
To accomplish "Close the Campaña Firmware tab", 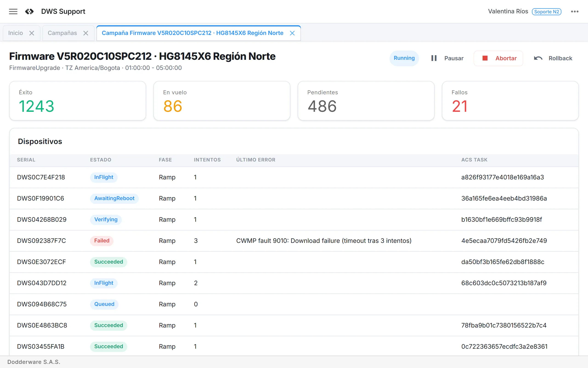I will coord(292,33).
